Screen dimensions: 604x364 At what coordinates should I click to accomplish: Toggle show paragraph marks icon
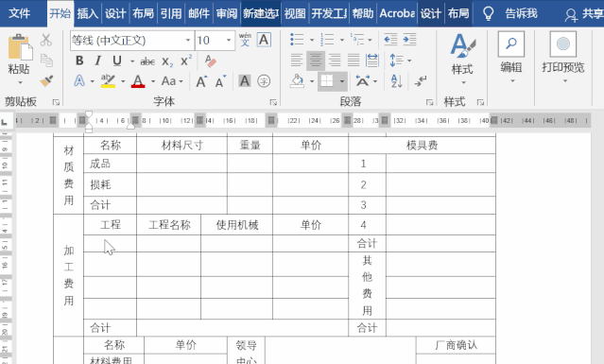(421, 81)
